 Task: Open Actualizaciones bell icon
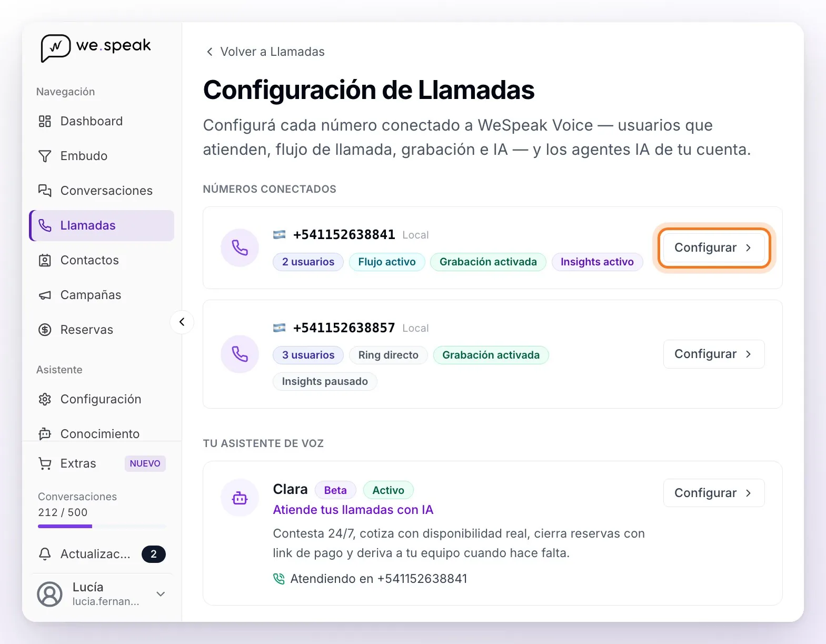(45, 554)
